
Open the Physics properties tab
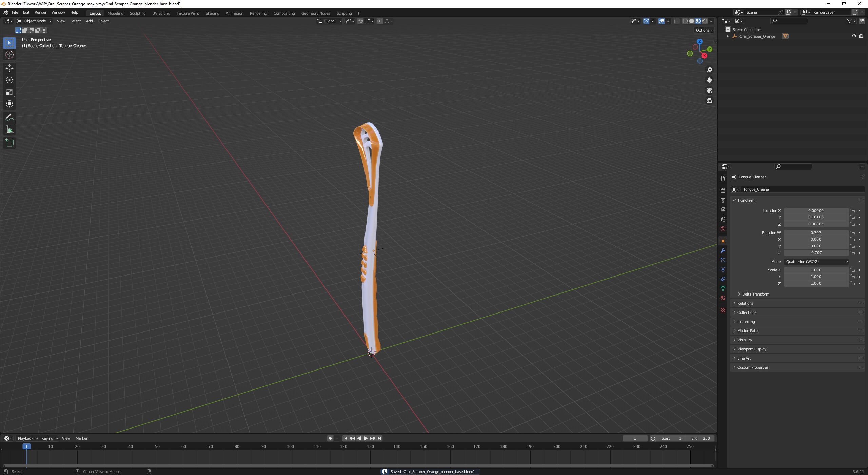723,269
